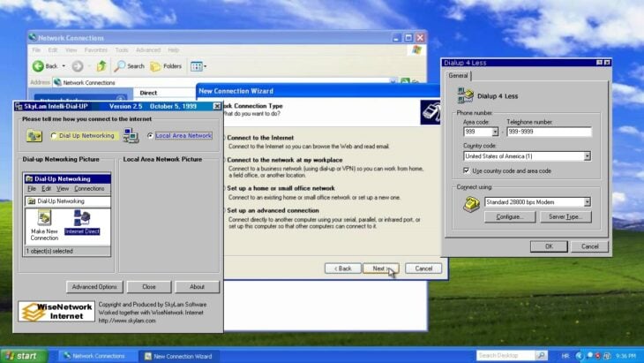644x363 pixels.
Task: Click About button in SkyLam dialog
Action: coord(197,287)
